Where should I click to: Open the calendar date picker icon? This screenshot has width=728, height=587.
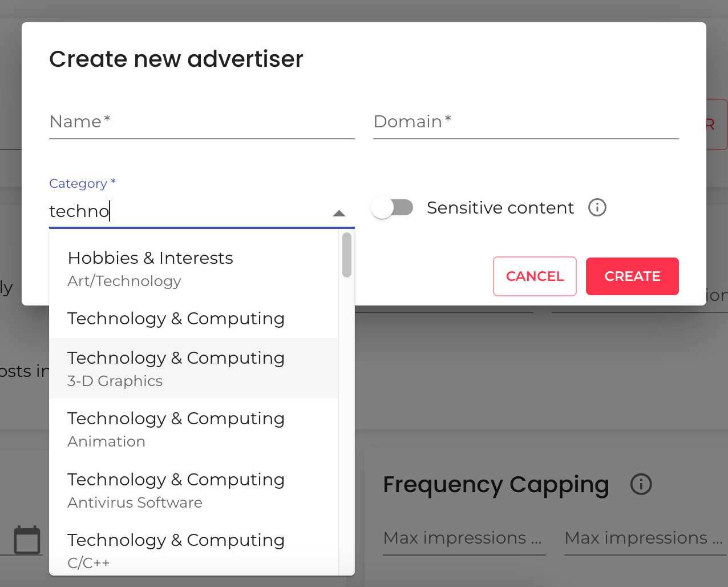(x=27, y=540)
